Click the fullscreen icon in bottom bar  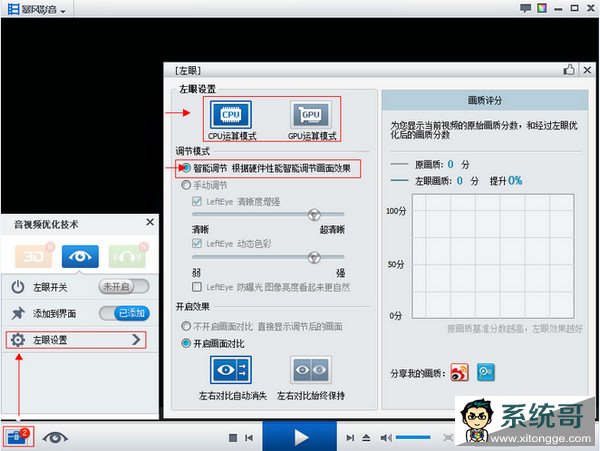coord(448,438)
